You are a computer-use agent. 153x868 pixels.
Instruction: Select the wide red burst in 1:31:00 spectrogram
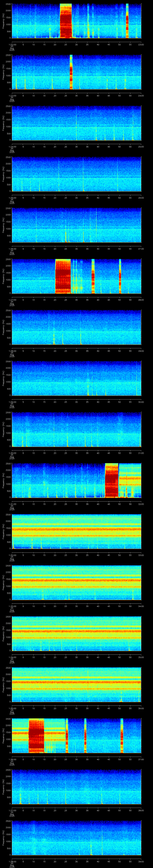pyautogui.click(x=112, y=480)
